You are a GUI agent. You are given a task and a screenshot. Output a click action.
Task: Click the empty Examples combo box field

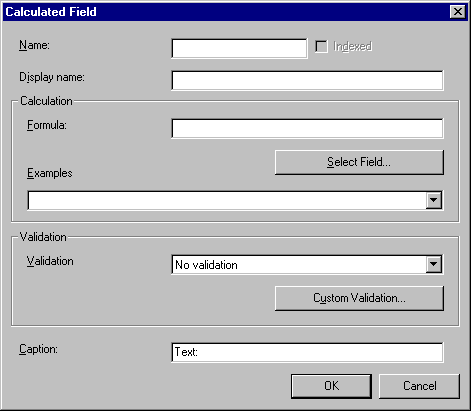point(227,200)
